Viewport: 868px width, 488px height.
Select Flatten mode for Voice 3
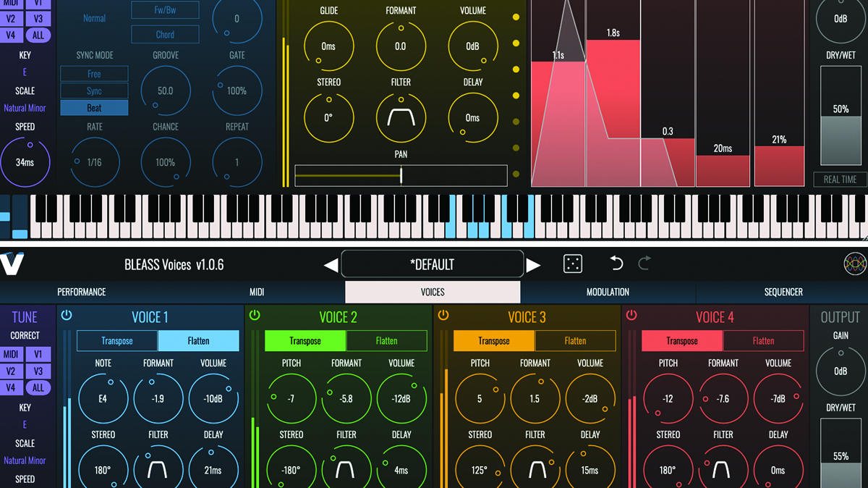575,341
